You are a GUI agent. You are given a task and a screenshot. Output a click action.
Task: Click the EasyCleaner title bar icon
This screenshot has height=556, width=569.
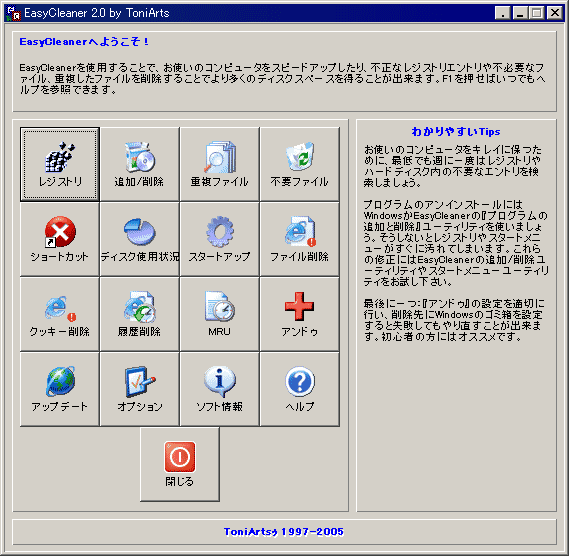click(x=14, y=13)
